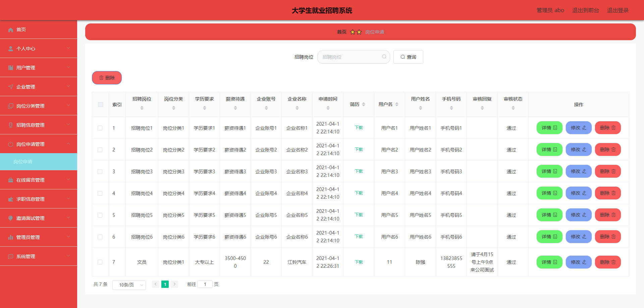Check the row for 招聘岗位5
This screenshot has height=308, width=644.
pyautogui.click(x=100, y=215)
